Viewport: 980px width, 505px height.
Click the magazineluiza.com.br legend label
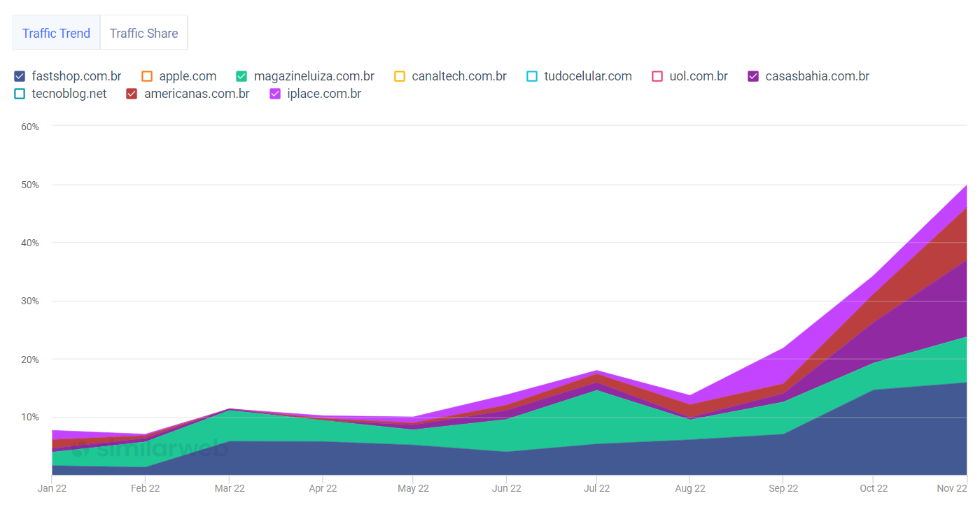[314, 76]
